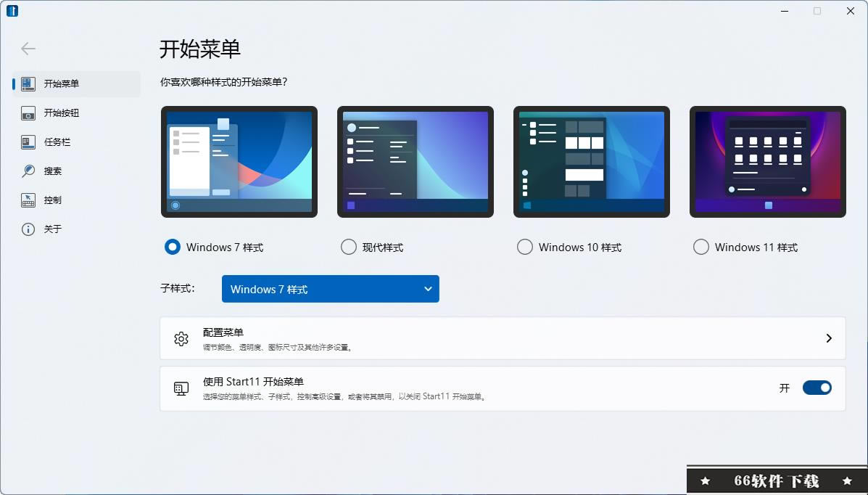Click the 子样式: label
Image resolution: width=868 pixels, height=495 pixels.
tap(178, 288)
